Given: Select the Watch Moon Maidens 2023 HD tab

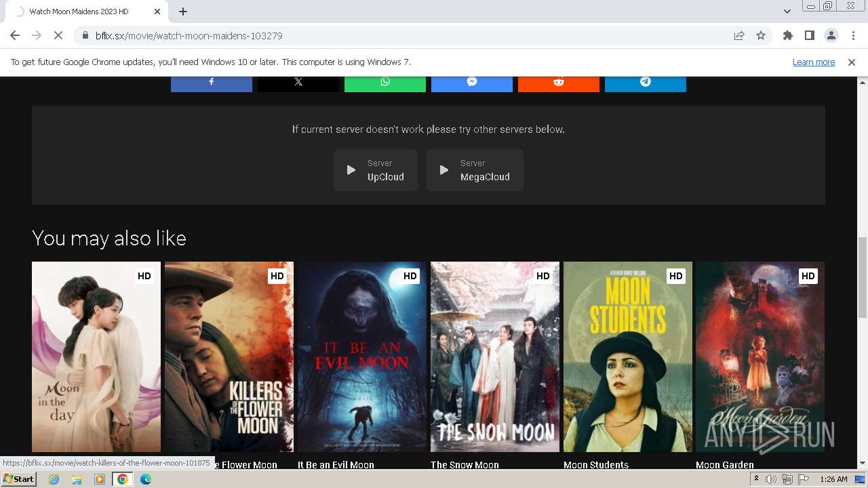Looking at the screenshot, I should coord(88,12).
